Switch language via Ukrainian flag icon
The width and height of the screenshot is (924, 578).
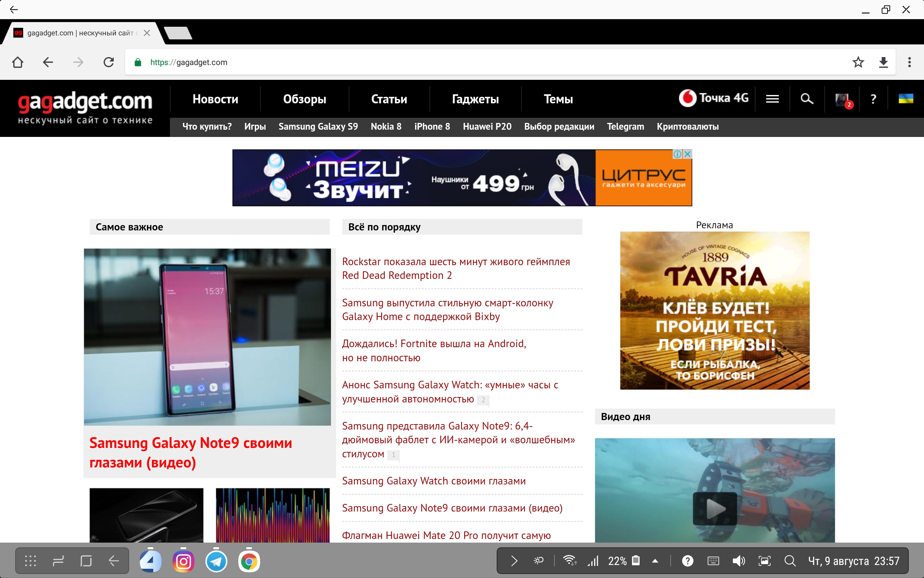coord(906,99)
